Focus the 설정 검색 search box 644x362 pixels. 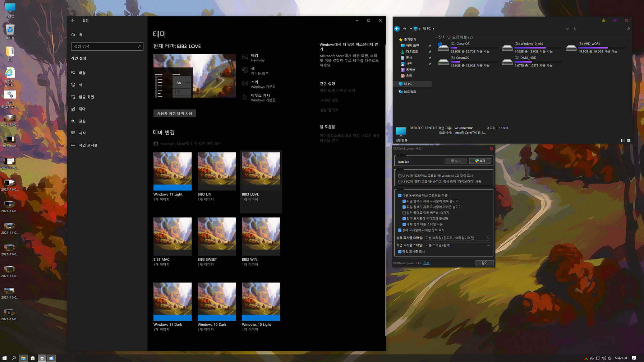click(107, 46)
